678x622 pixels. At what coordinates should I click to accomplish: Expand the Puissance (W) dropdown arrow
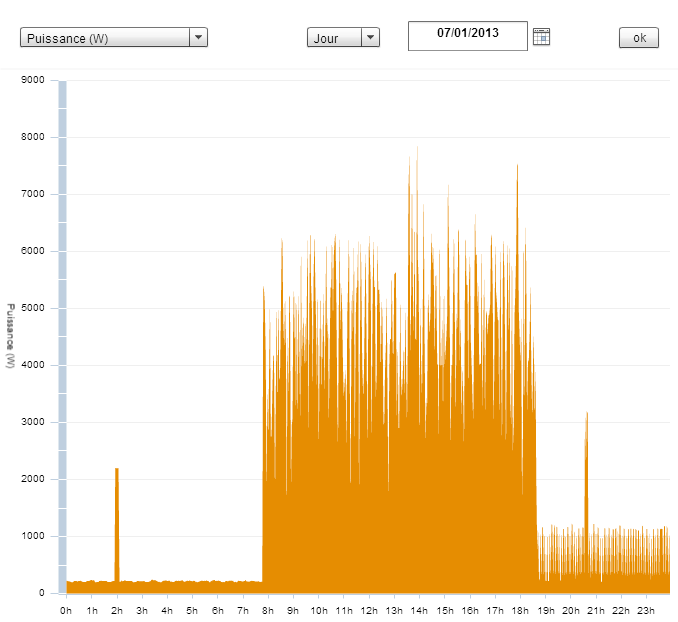199,38
